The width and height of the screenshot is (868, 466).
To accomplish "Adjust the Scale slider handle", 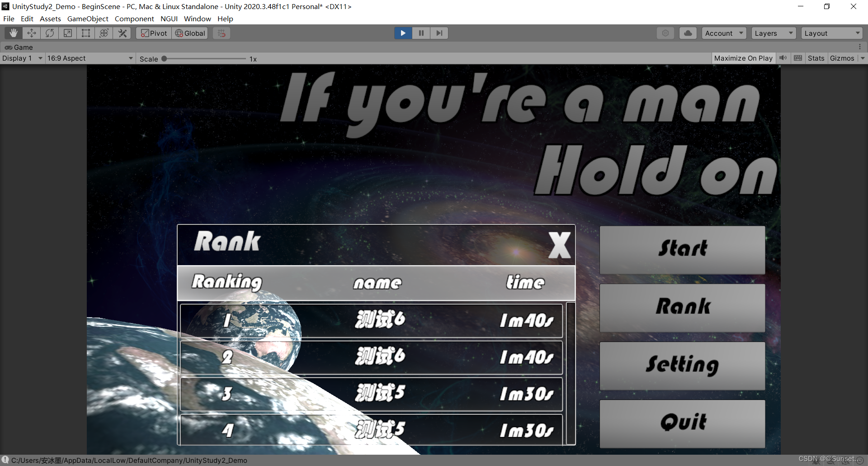I will 164,59.
